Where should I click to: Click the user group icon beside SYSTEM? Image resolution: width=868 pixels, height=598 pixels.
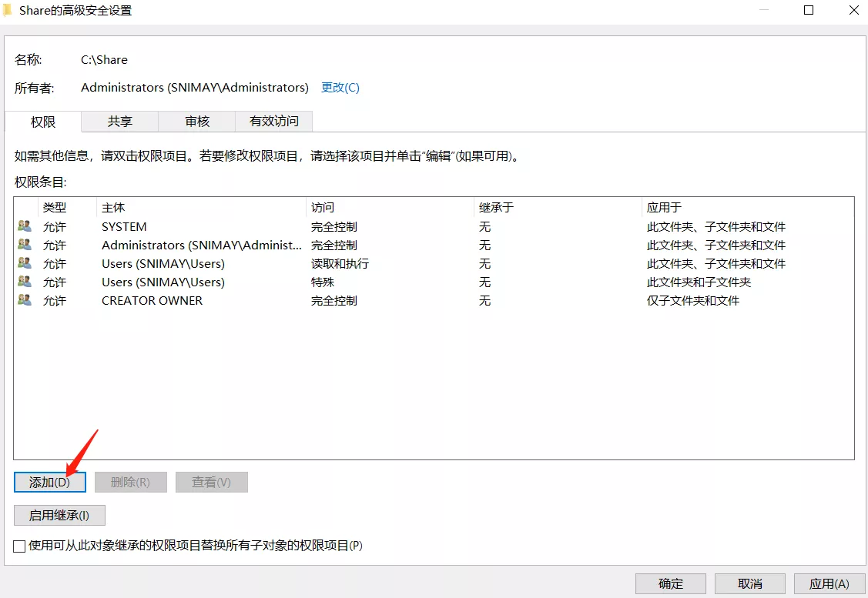(25, 227)
